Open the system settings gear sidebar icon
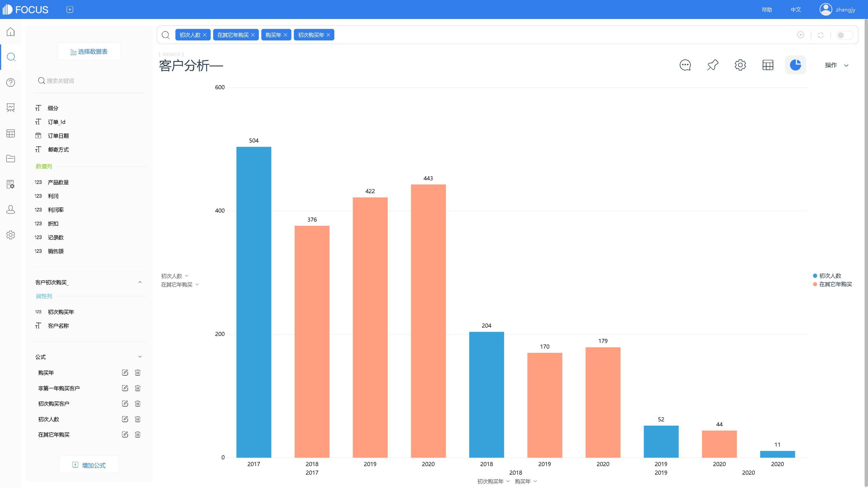 click(x=11, y=235)
